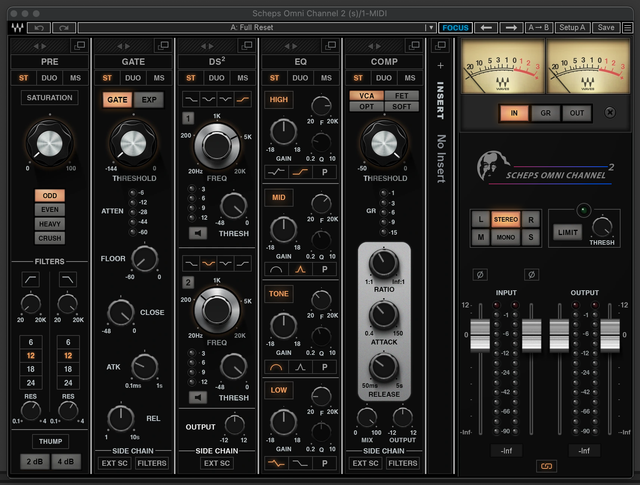
Task: Move PRE module with its arrows
Action: [40, 46]
